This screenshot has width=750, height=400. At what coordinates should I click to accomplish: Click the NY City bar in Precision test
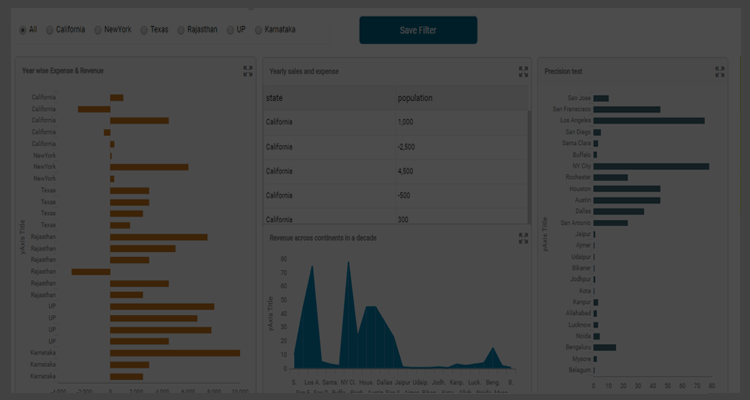(x=651, y=166)
